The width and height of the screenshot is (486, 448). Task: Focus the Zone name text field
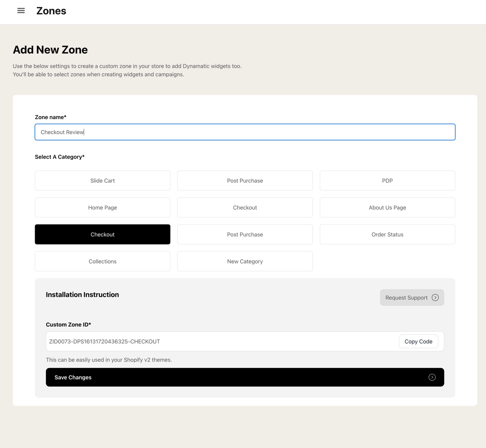pyautogui.click(x=245, y=132)
